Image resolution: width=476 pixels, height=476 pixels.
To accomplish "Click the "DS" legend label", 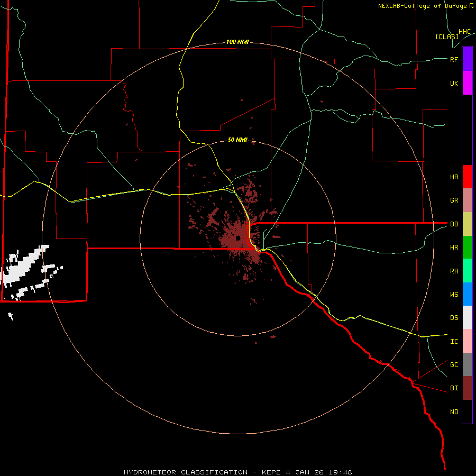I will tap(454, 318).
